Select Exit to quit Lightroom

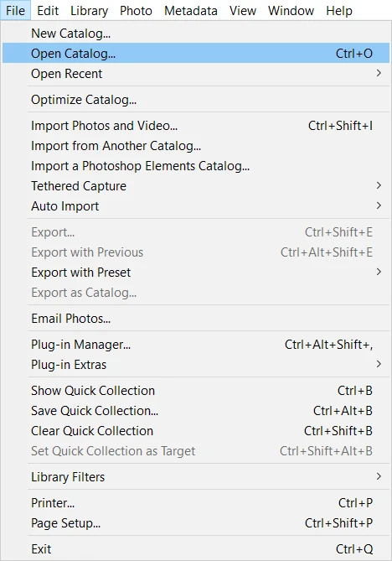196,548
